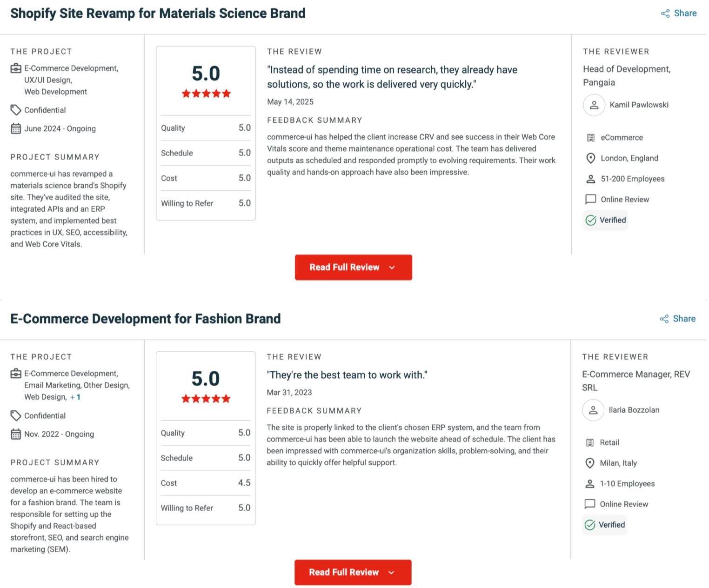The width and height of the screenshot is (709, 588).
Task: Click the briefcase icon in the Shopify project
Action: click(x=16, y=69)
